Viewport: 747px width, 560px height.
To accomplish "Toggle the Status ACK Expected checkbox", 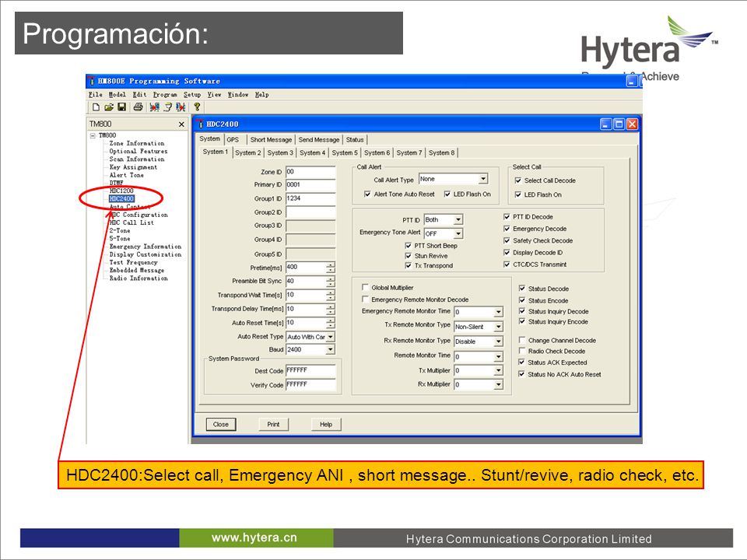I will pos(521,362).
